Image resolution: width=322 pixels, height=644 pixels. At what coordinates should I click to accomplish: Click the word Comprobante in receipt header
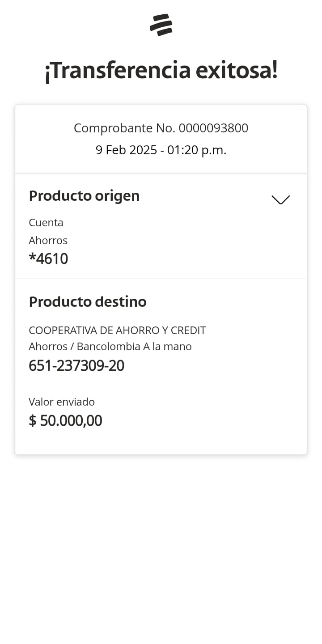[x=113, y=128]
